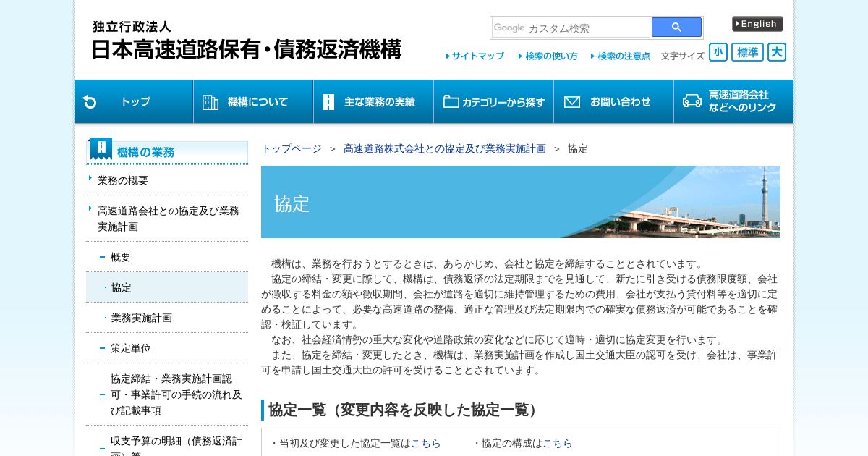Click breadcrumb 高速道路株式会社との協定及び業務実施計画
Viewport: 868px width, 456px height.
(445, 148)
